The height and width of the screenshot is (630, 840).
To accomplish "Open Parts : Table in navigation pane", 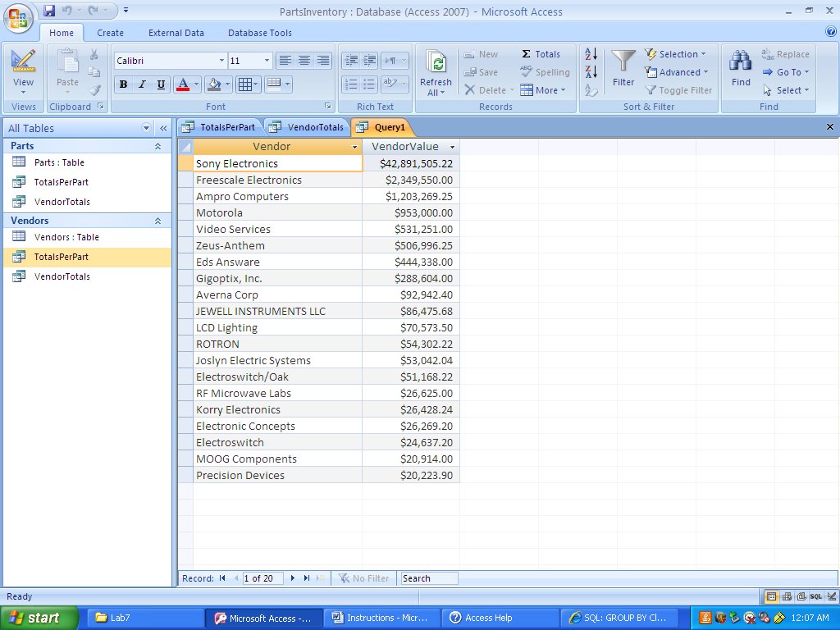I will [59, 162].
